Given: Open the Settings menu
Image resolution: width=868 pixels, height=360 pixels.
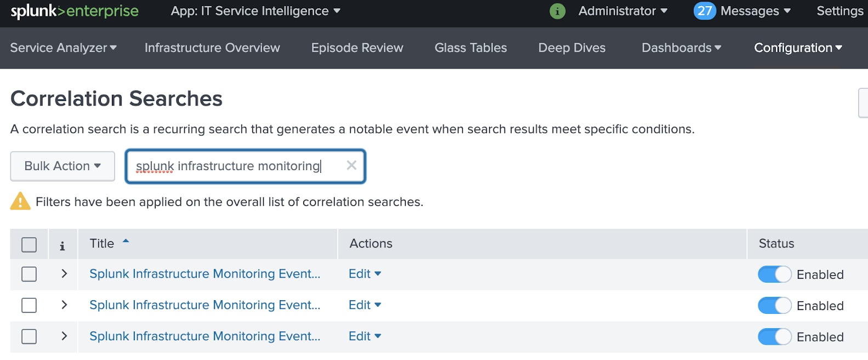Looking at the screenshot, I should click(x=840, y=11).
